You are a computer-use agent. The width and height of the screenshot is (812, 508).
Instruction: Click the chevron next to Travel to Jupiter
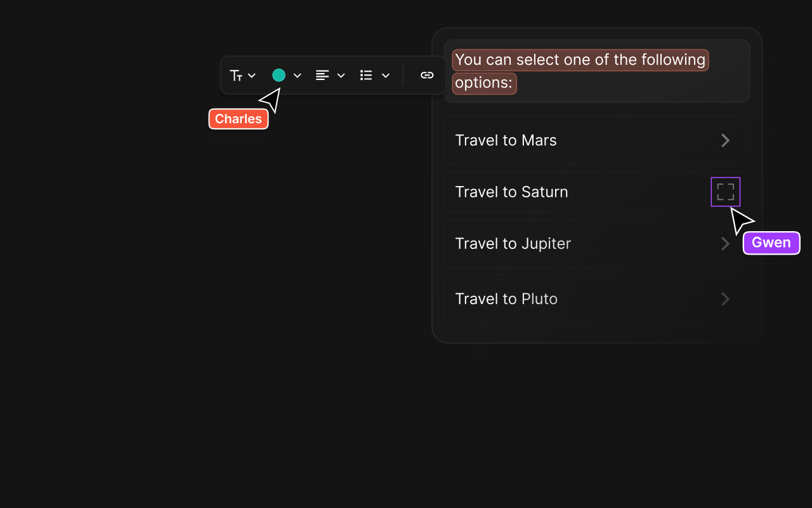coord(726,244)
